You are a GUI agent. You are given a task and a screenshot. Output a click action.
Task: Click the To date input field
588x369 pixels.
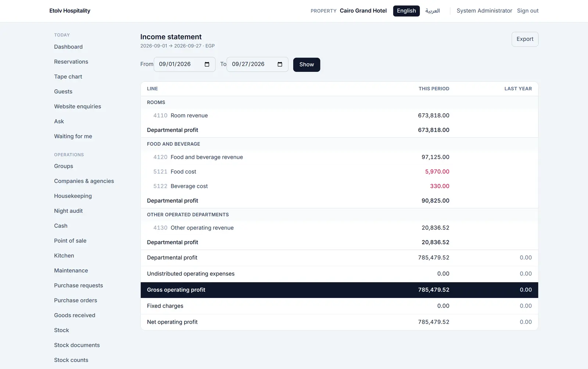(257, 64)
